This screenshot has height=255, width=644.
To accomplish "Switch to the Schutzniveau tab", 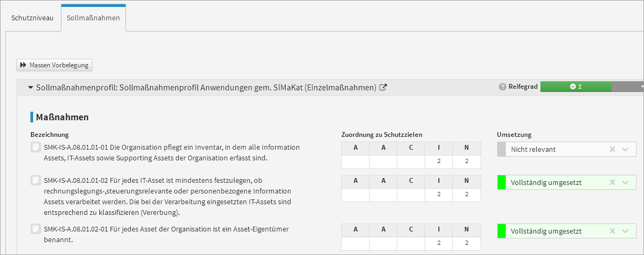I will coord(32,18).
